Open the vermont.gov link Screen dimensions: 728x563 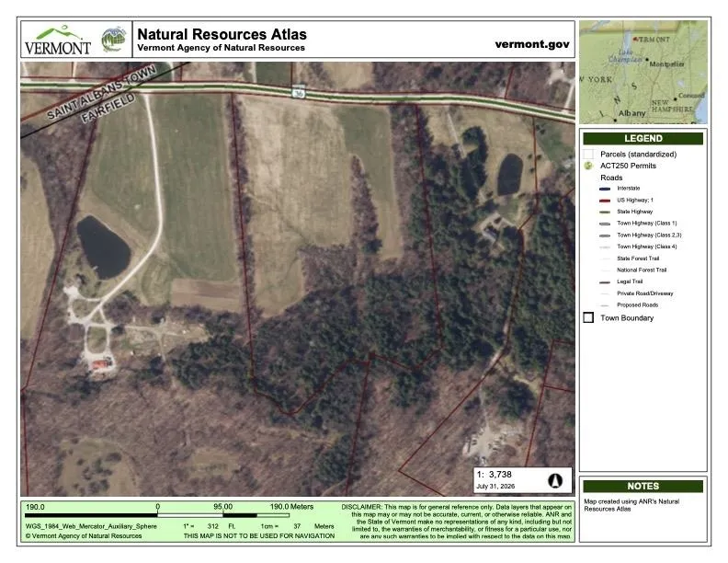532,44
